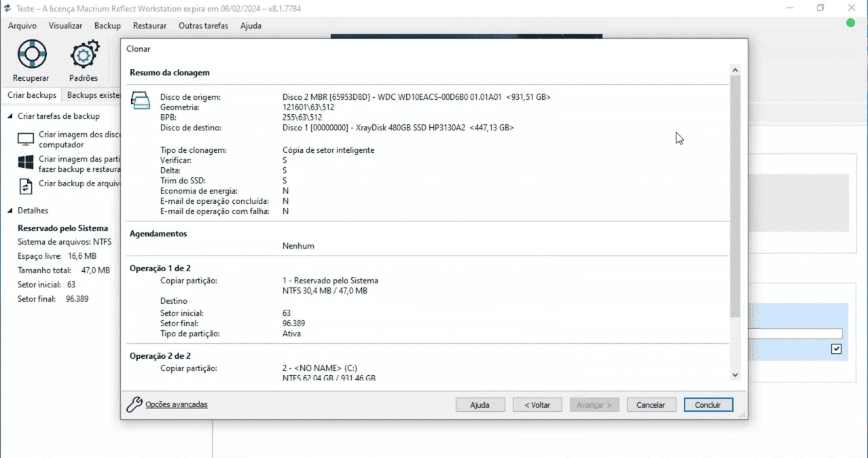Open the Visualizar menu
The image size is (868, 458).
(65, 26)
